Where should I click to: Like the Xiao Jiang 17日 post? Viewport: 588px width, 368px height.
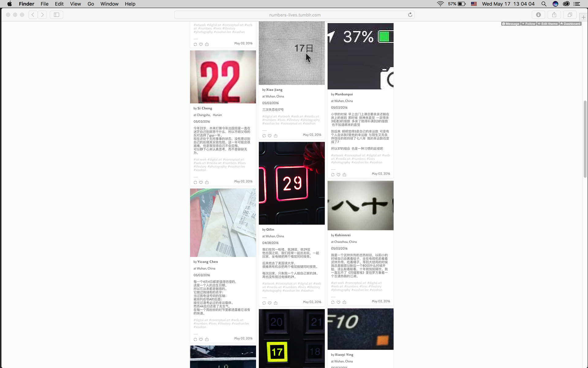pos(270,136)
